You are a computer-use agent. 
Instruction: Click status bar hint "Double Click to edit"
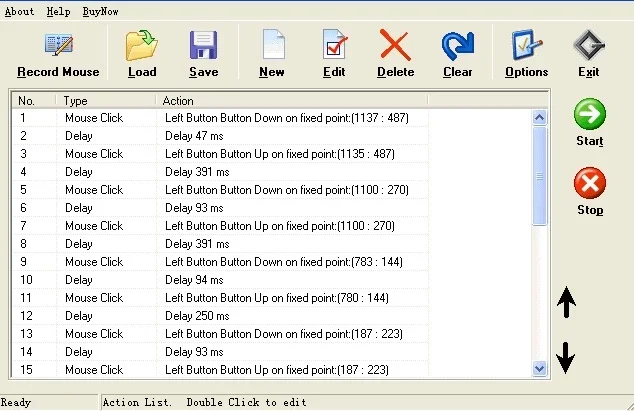click(246, 402)
